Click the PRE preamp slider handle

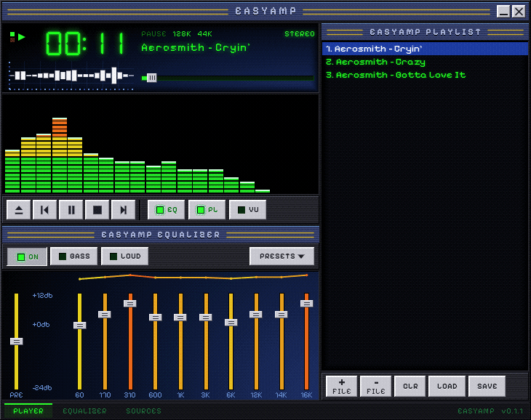tap(16, 342)
